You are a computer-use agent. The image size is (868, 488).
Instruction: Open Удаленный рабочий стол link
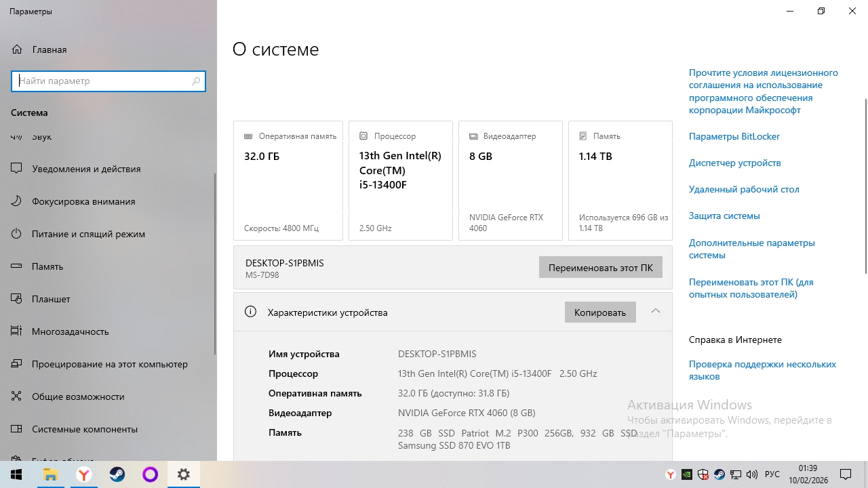[744, 189]
